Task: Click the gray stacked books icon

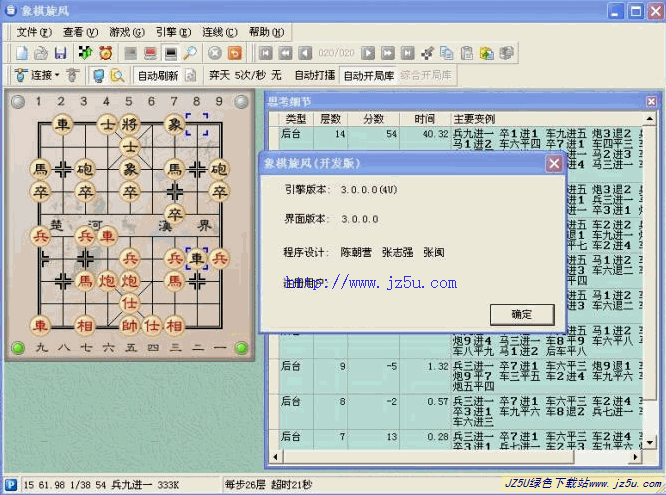Action: click(x=506, y=53)
